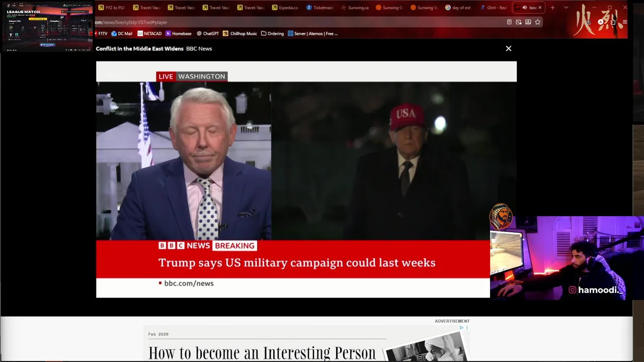
Task: Click the bbc.com/news text in the video banner
Action: pos(189,284)
